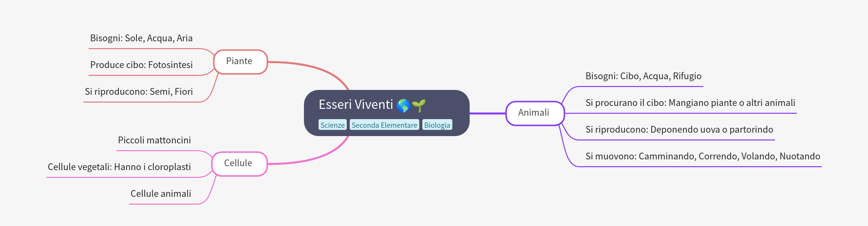Click the globe emoji in the title
This screenshot has width=868, height=226.
coord(403,105)
